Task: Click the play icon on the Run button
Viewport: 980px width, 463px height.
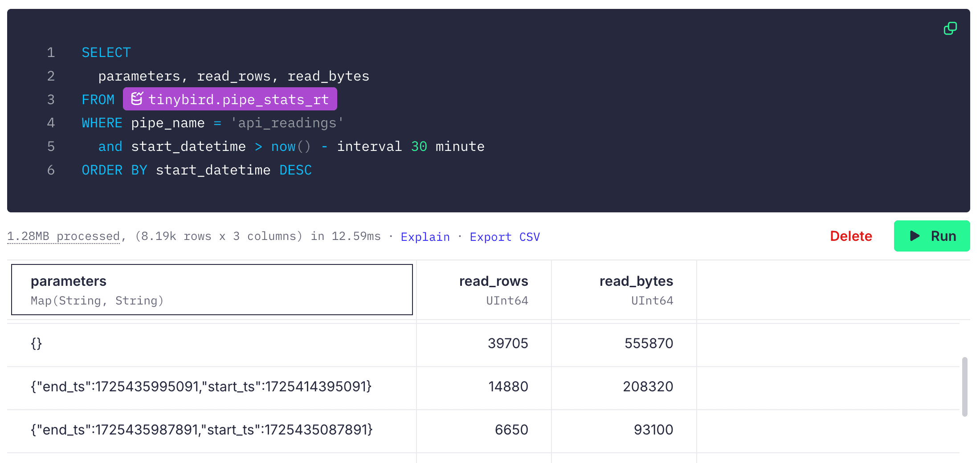Action: [915, 236]
